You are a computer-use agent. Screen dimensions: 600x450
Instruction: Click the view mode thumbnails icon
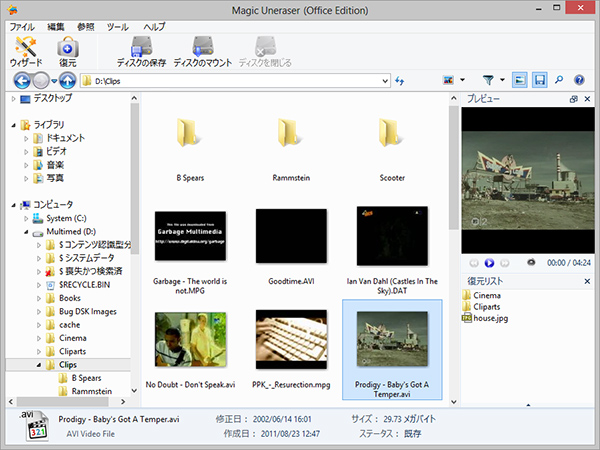(448, 80)
